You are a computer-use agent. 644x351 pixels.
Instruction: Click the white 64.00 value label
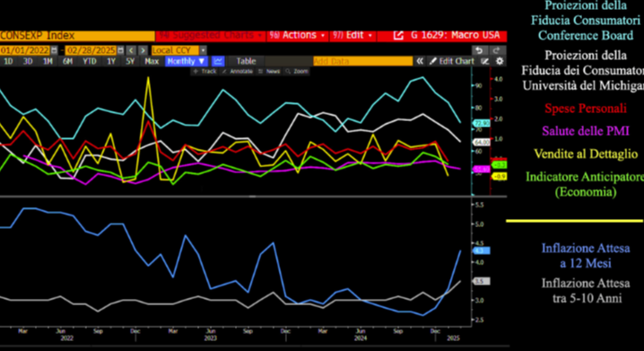pos(482,142)
